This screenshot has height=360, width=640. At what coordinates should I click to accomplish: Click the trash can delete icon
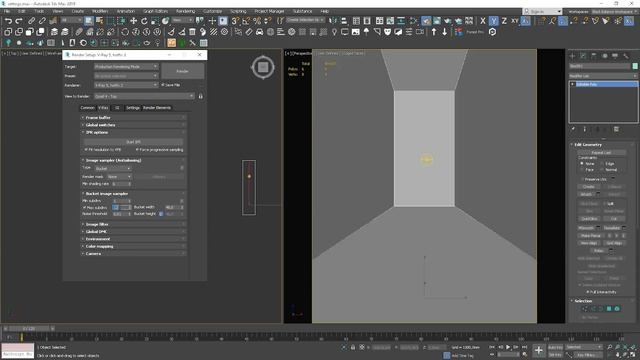192,32
